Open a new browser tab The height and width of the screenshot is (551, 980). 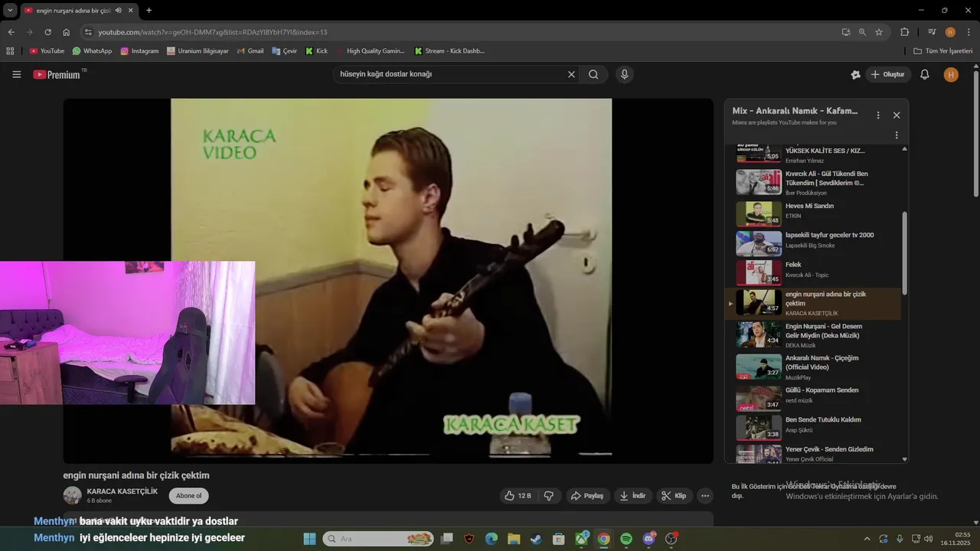[149, 10]
